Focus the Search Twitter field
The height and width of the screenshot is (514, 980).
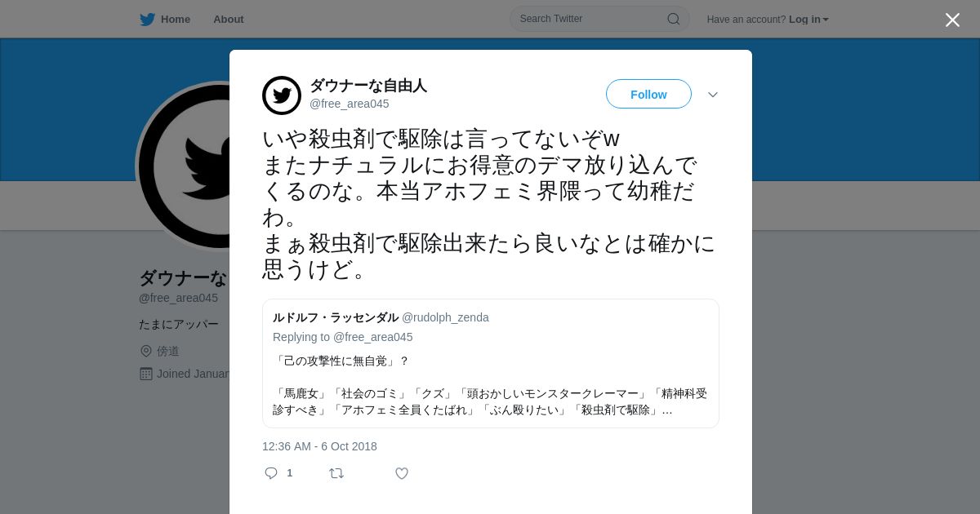tap(599, 19)
